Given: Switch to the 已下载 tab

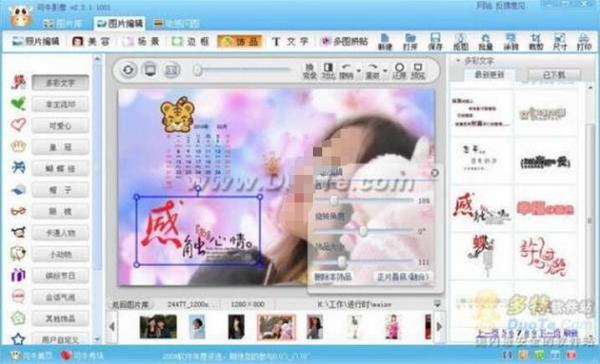Looking at the screenshot, I should tap(554, 75).
